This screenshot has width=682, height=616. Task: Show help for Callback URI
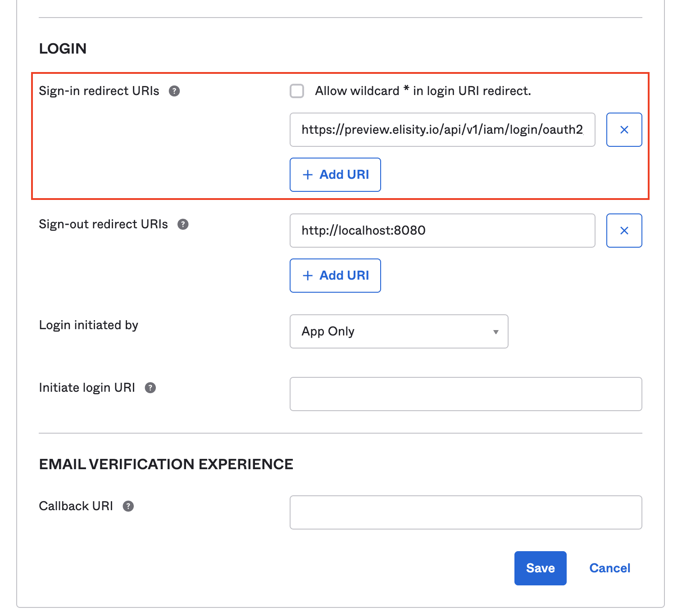(x=128, y=506)
